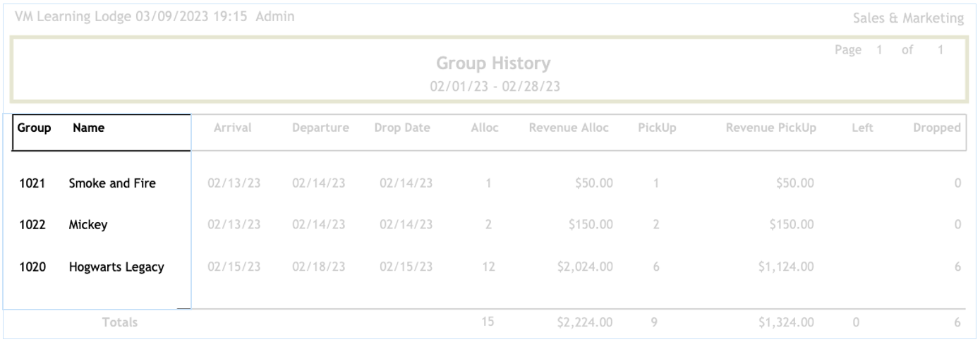This screenshot has width=980, height=342.
Task: Select the Hogwarts Legacy group name
Action: (x=116, y=267)
